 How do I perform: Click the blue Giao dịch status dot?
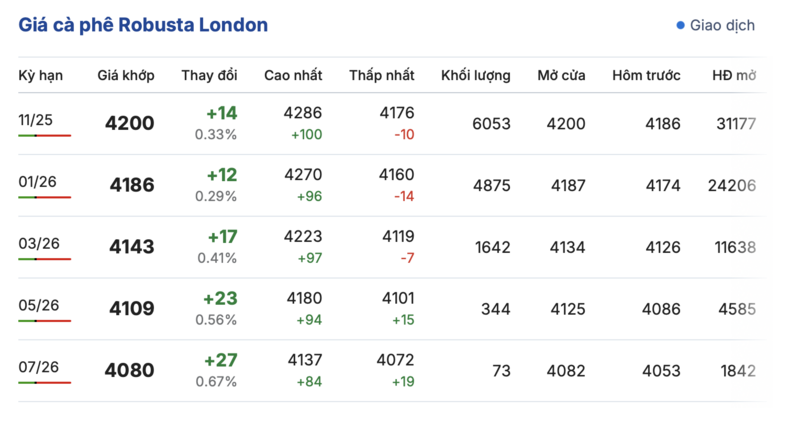click(681, 26)
